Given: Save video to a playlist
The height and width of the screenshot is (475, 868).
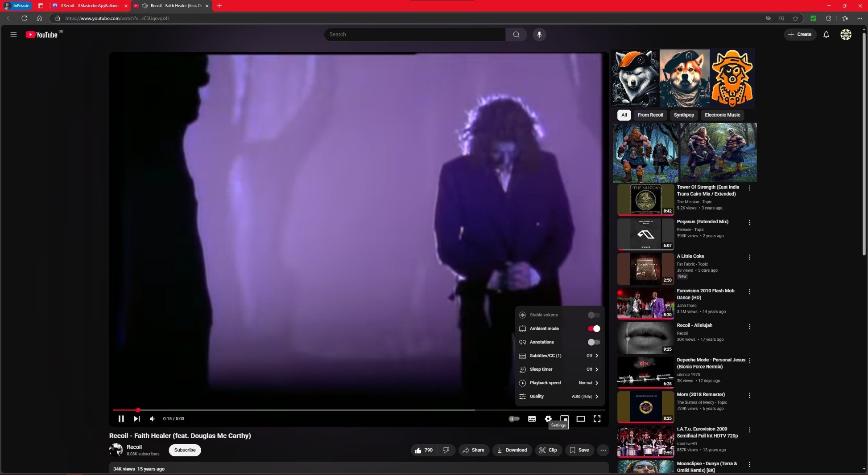Looking at the screenshot, I should click(x=579, y=450).
